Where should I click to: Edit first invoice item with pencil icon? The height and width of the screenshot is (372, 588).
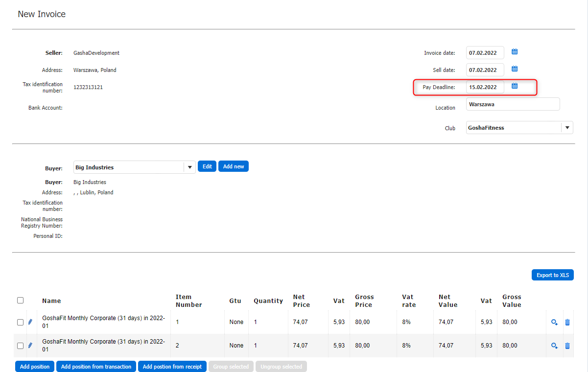(x=30, y=322)
